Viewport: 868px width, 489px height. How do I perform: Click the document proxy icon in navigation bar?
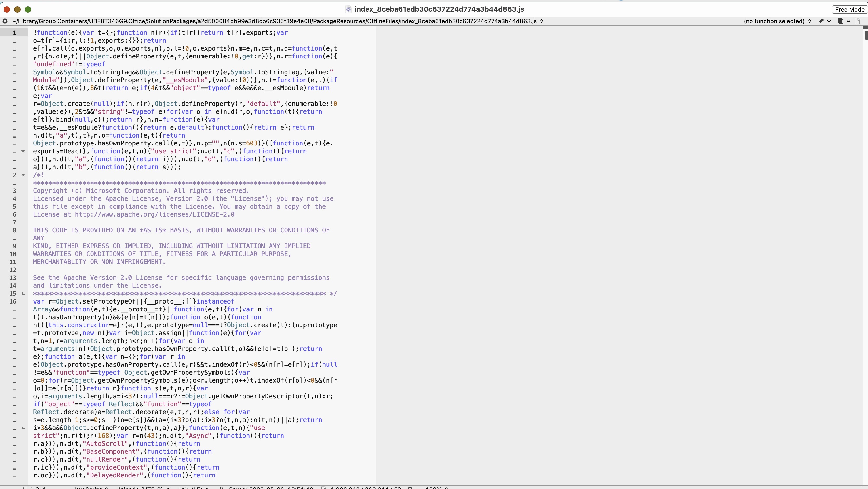[x=857, y=21]
